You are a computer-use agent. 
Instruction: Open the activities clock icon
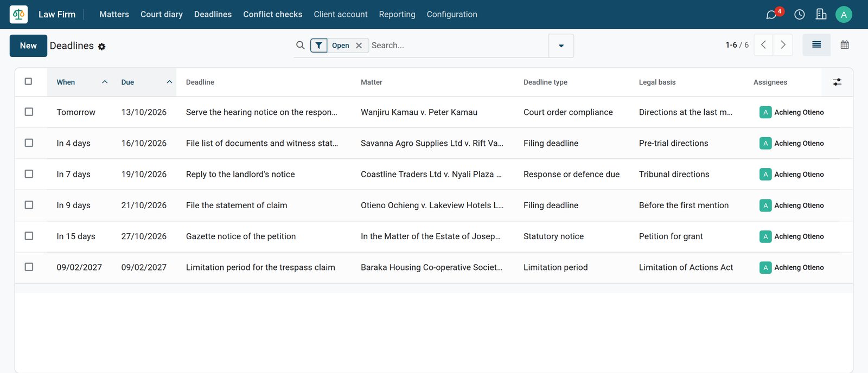[800, 15]
